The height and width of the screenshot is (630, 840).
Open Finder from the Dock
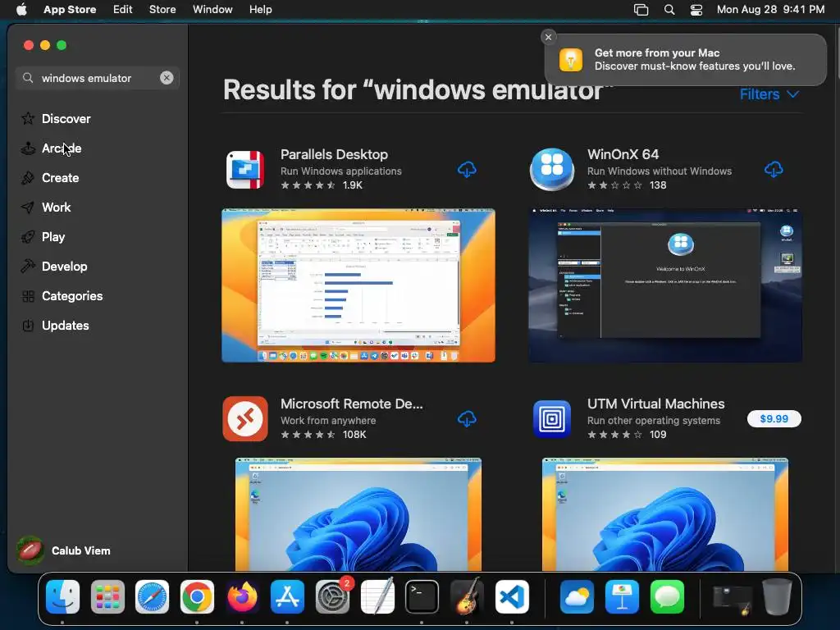click(62, 597)
